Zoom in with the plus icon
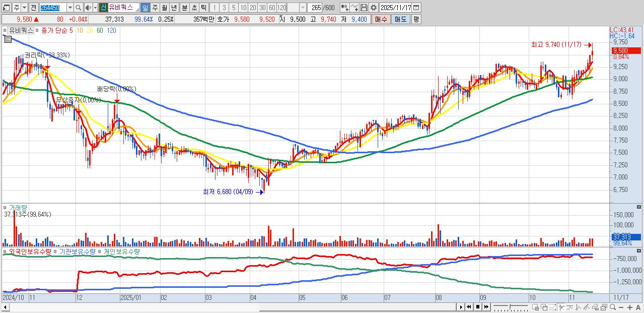 630,307
